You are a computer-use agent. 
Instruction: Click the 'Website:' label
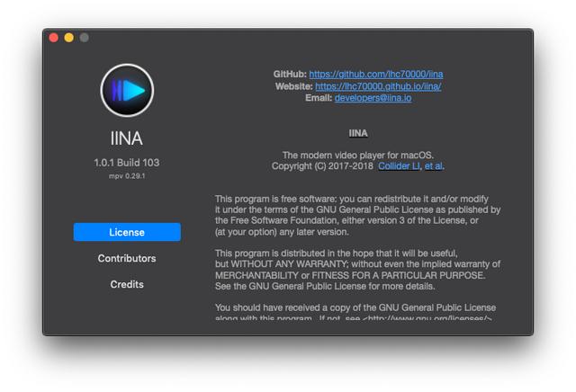point(294,86)
